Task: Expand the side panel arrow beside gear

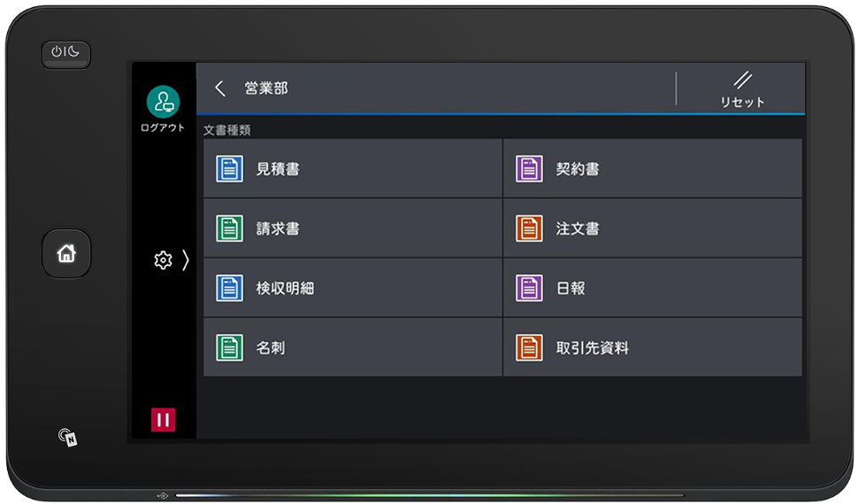Action: tap(185, 260)
